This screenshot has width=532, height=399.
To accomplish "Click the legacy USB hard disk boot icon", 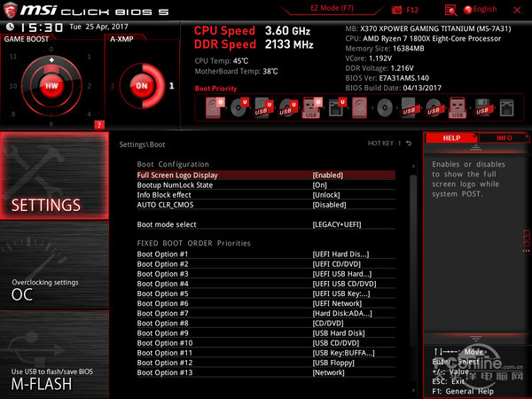I will tap(409, 108).
